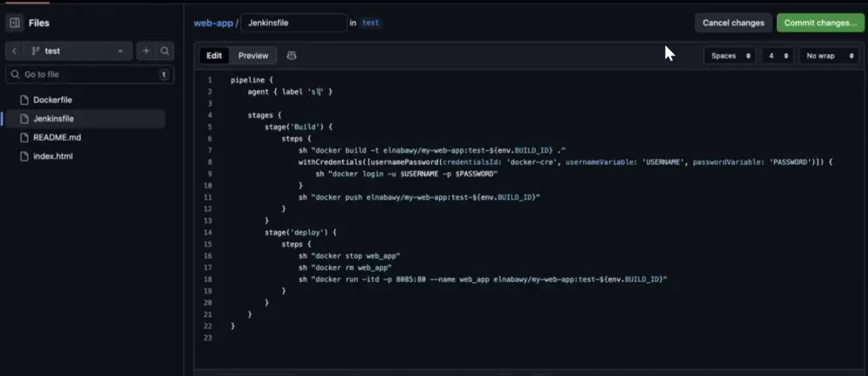Open file search magnifier icon
Screen dimensions: 868x376
(165, 51)
